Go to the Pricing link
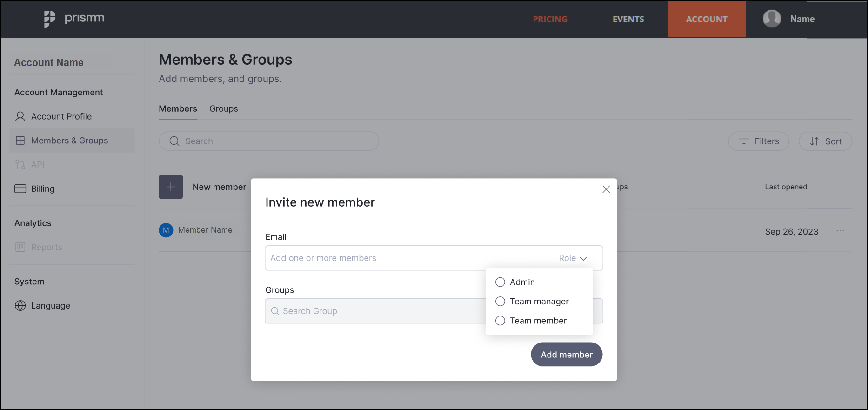This screenshot has width=868, height=410. [550, 19]
